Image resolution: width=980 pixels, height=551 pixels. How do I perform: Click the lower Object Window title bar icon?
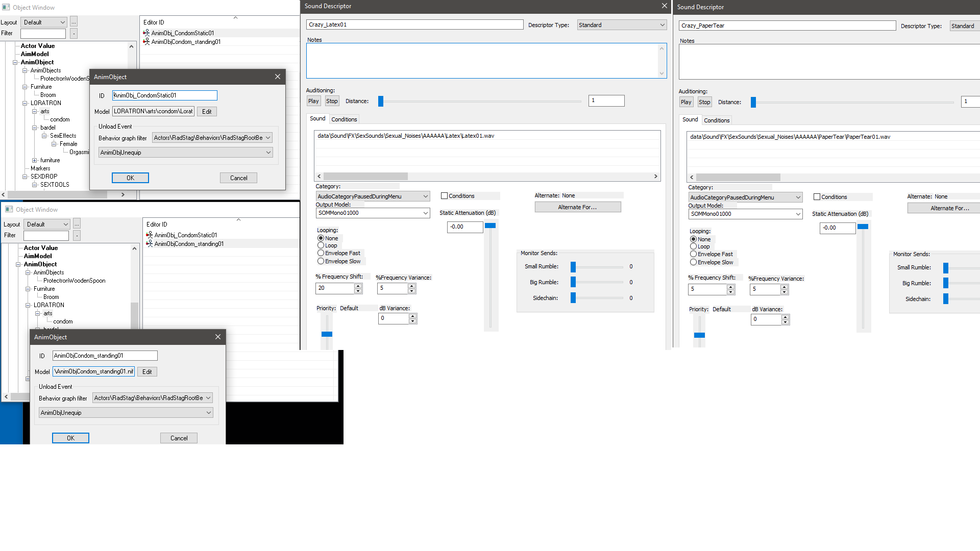[9, 209]
